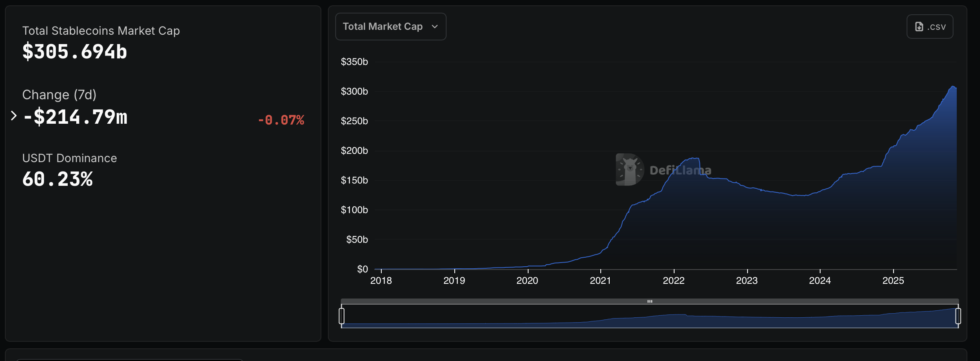Click the -0.07% percentage change value
Viewport: 980px width, 361px height.
tap(281, 120)
